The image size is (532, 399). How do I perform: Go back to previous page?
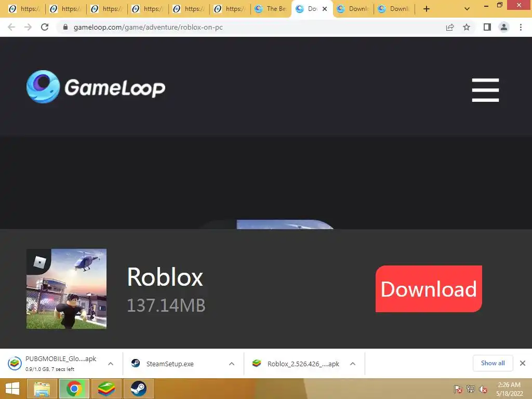pyautogui.click(x=11, y=27)
